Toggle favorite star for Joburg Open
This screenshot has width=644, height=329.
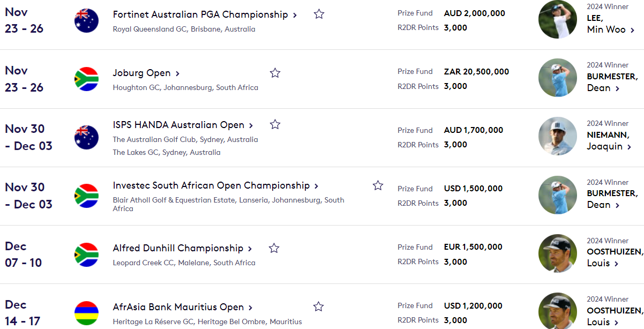(x=275, y=72)
